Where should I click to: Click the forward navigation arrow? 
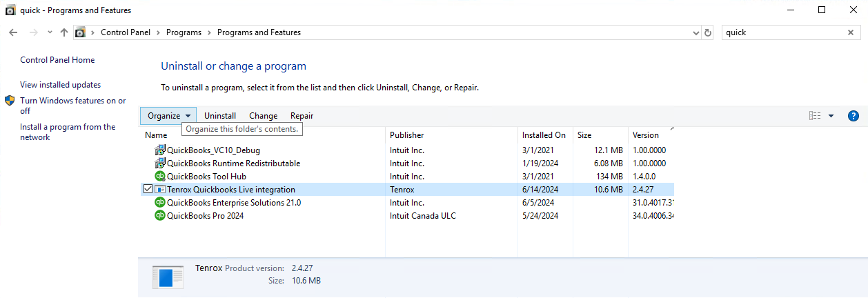(x=33, y=32)
